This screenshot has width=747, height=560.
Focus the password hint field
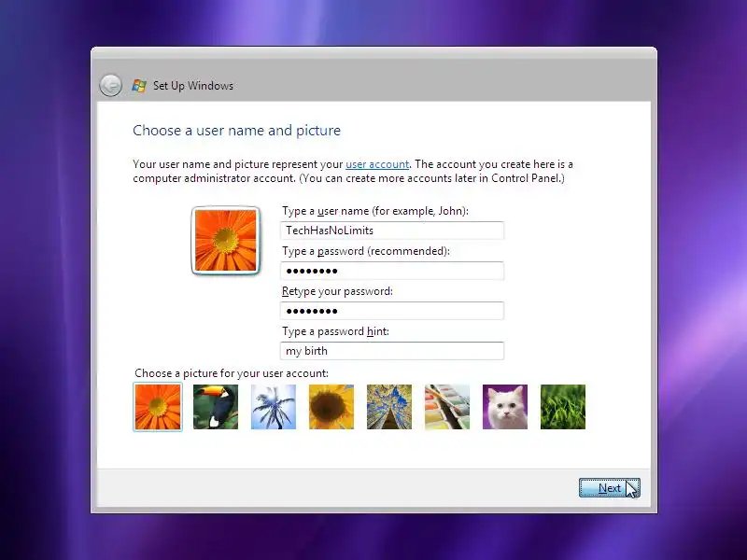tap(392, 351)
